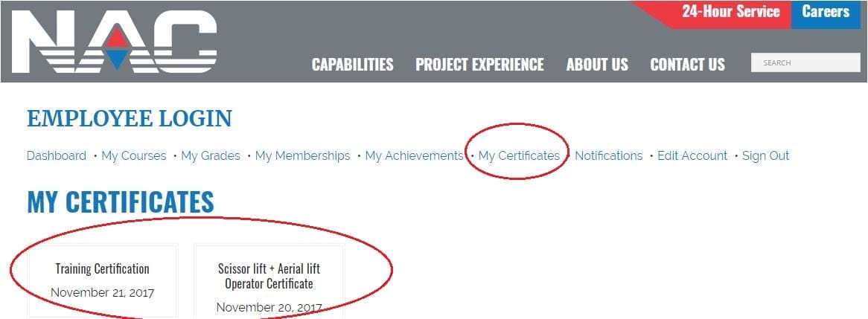Open the 24-Hour Service link
This screenshot has width=868, height=319.
pyautogui.click(x=731, y=12)
